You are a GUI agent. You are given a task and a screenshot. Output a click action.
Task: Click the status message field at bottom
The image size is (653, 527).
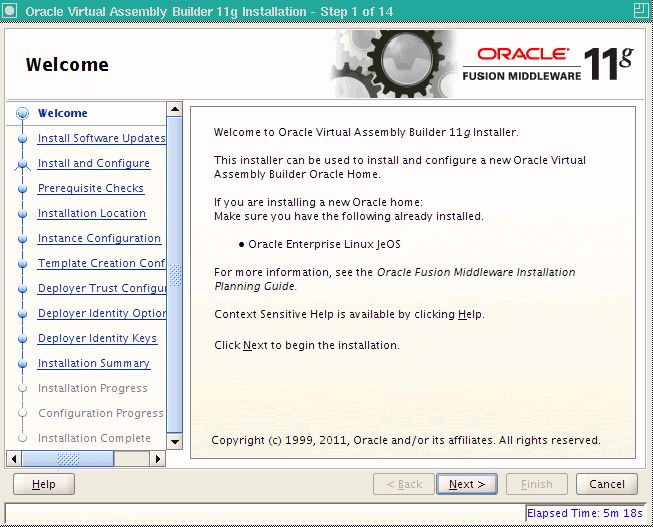click(x=265, y=513)
